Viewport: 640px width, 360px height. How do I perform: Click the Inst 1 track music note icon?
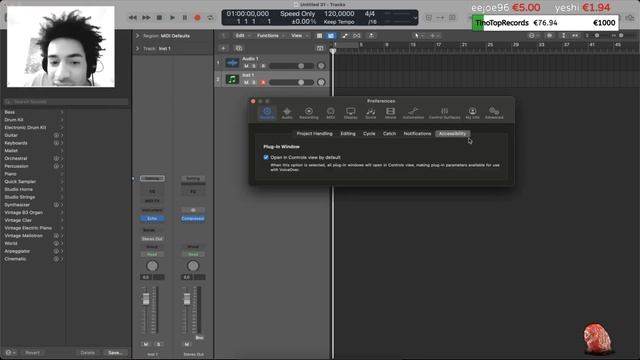(x=232, y=79)
